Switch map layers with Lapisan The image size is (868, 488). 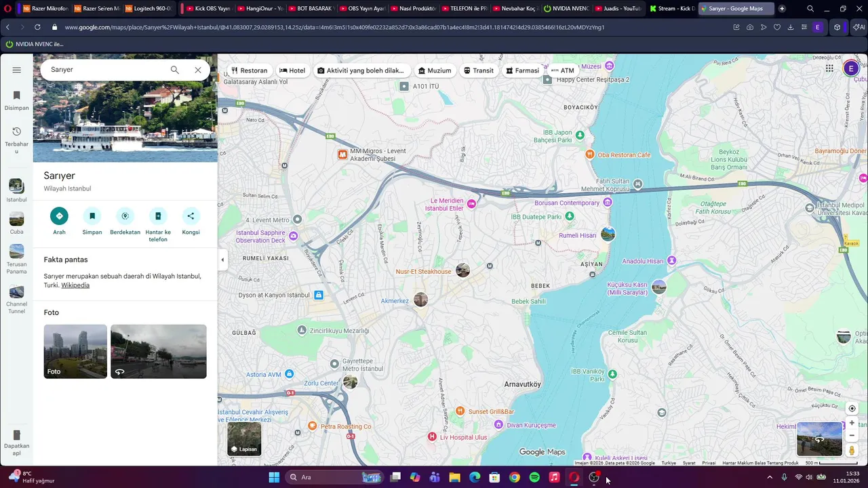coord(244,439)
